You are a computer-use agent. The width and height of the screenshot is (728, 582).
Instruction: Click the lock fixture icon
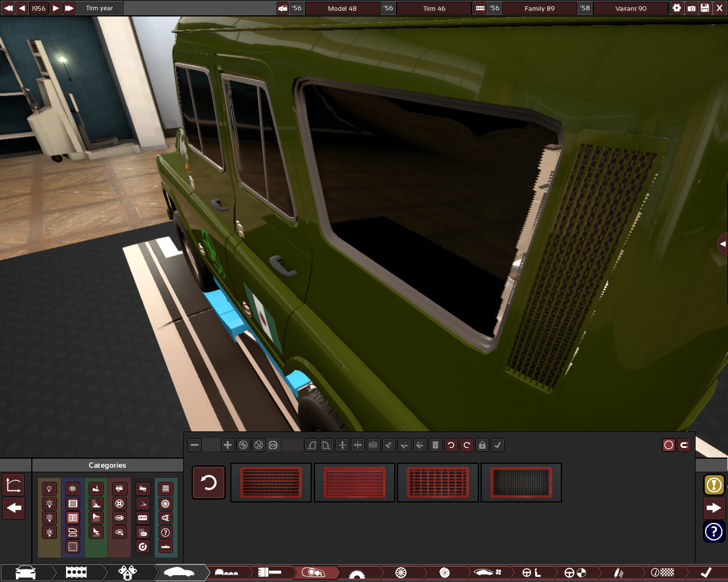[x=482, y=445]
